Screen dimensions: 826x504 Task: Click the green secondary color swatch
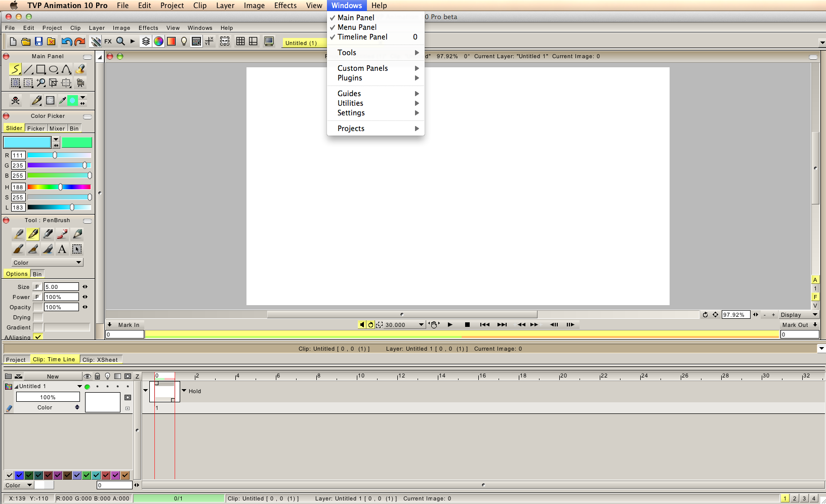(77, 142)
